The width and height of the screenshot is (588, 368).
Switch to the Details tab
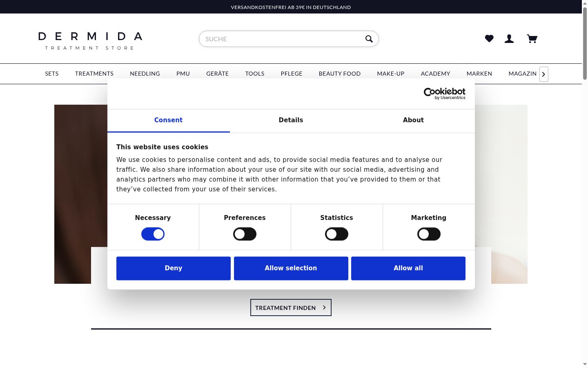tap(291, 120)
